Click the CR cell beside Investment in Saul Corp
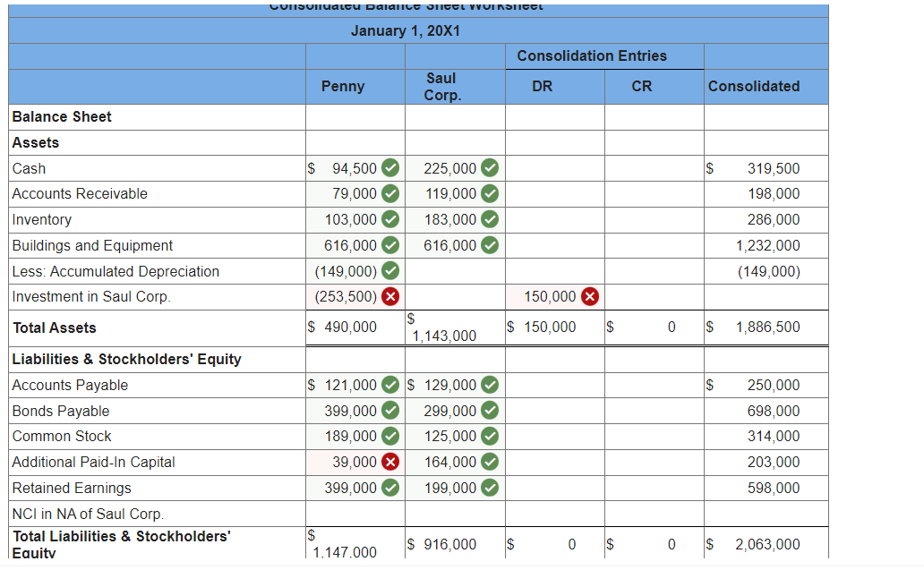 (654, 296)
